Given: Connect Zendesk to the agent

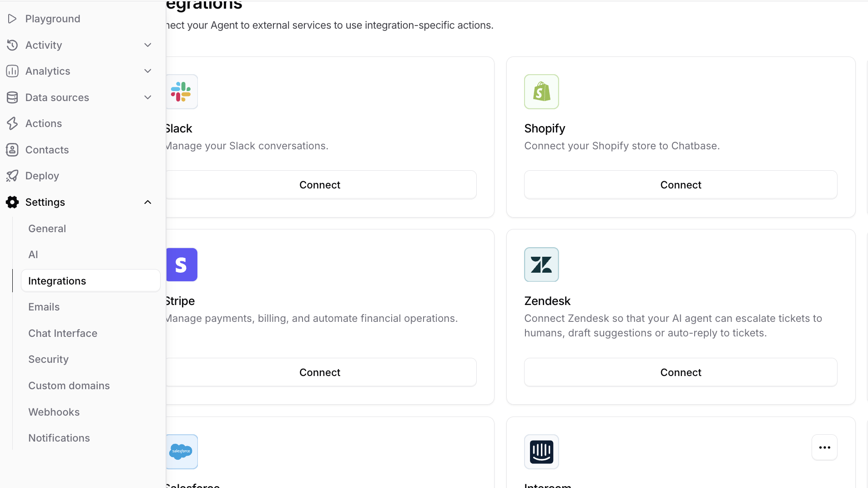Looking at the screenshot, I should [681, 372].
